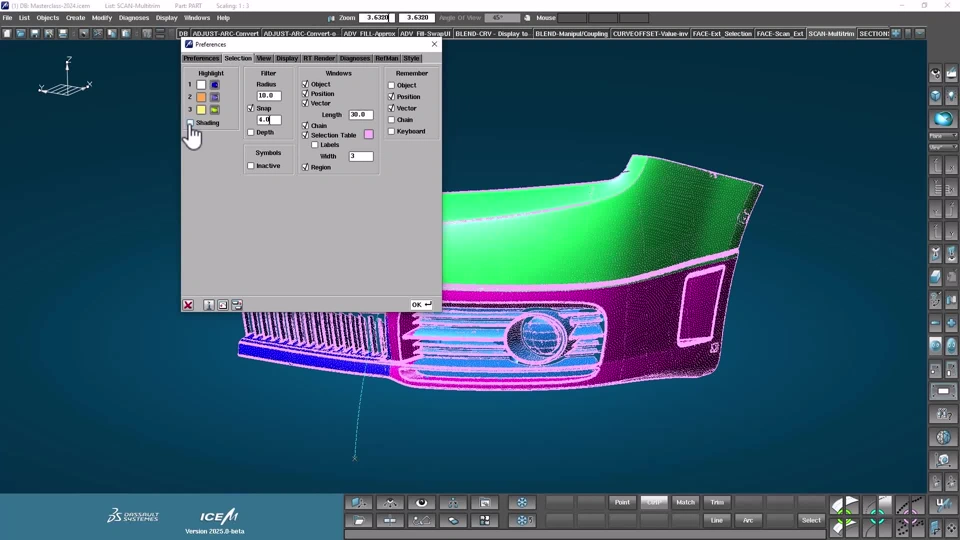Open the Diagnoses menu in menu bar

coord(133,18)
